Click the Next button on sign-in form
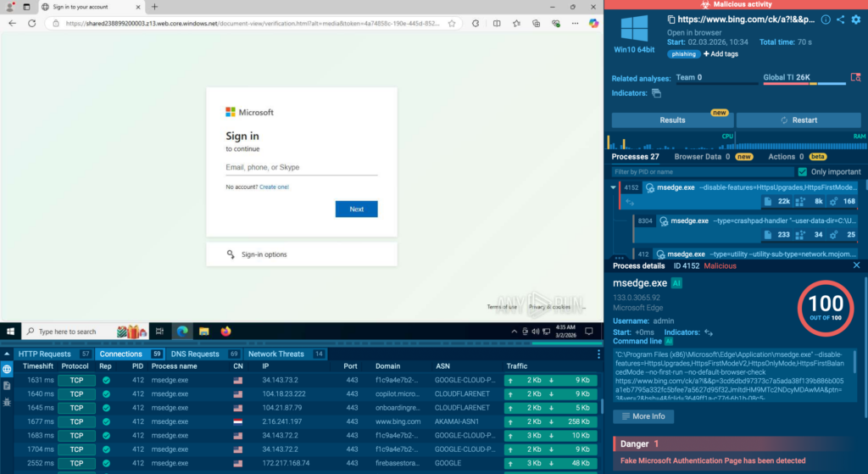868x474 pixels. (357, 209)
